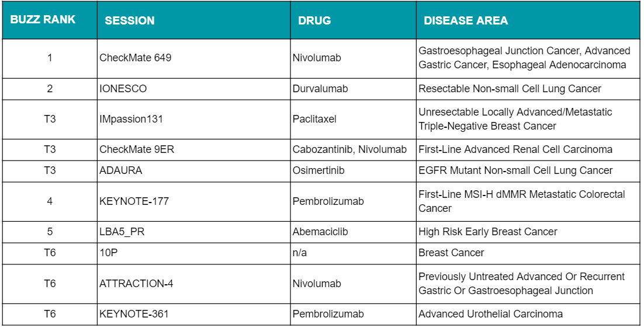Viewport: 644px width, 328px height.
Task: Click the LBA5_PR session cell
Action: pos(194,232)
